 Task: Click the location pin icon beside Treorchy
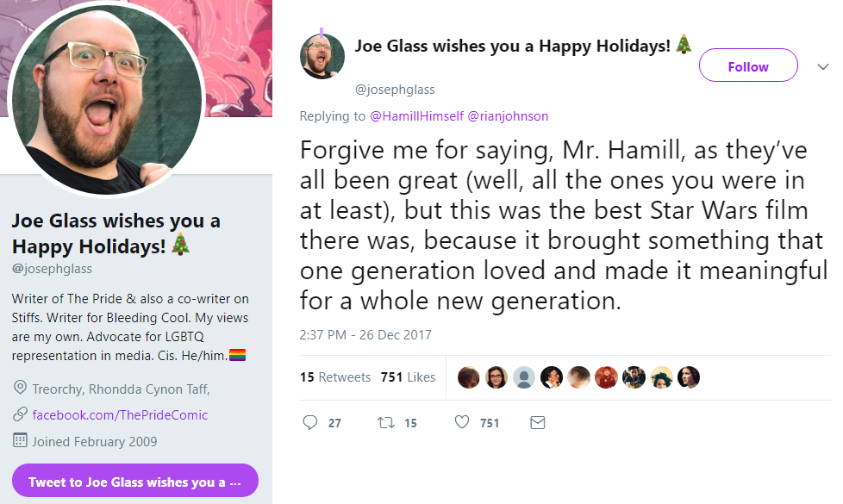click(x=20, y=387)
